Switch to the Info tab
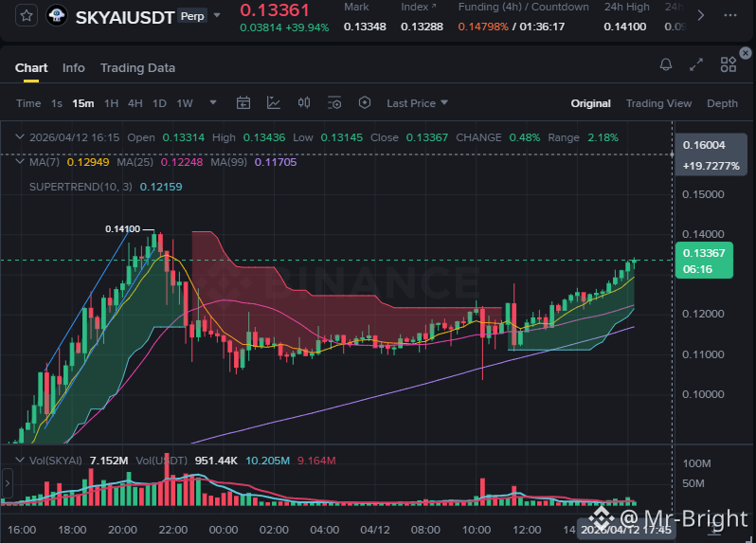 [73, 68]
